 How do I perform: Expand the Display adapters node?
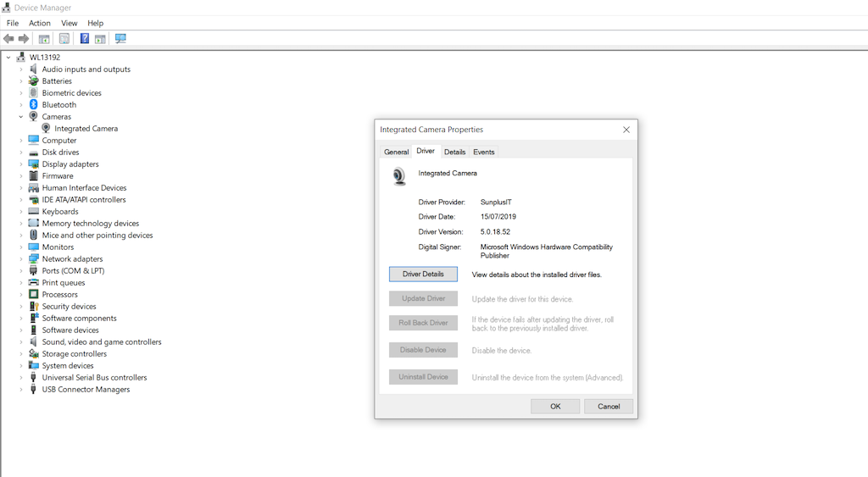tap(21, 164)
